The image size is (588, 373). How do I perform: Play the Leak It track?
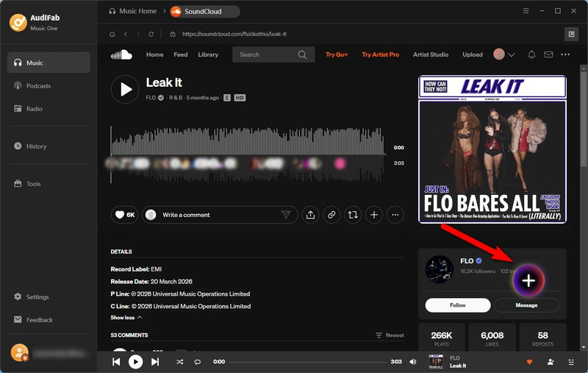125,89
